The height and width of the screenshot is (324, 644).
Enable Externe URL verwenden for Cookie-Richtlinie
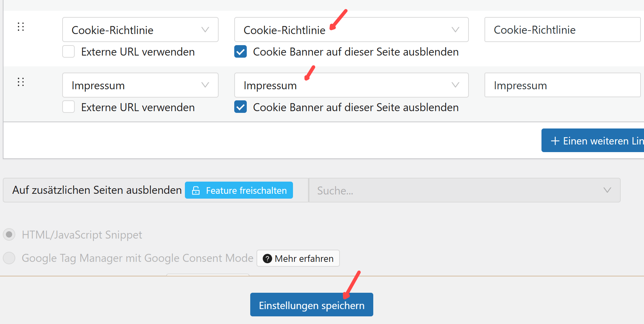(x=68, y=52)
